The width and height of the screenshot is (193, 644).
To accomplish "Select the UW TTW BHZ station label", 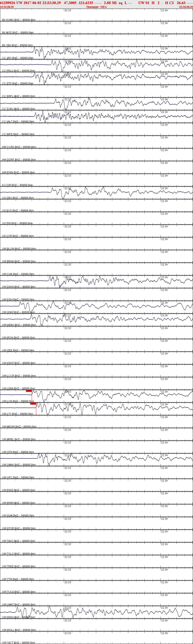I will (x=18, y=579).
